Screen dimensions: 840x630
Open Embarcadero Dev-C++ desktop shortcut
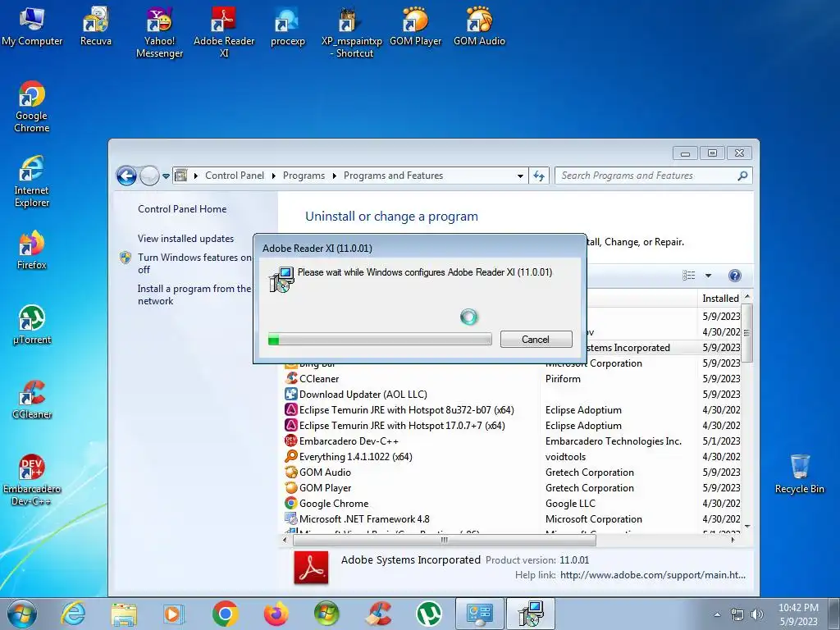click(x=32, y=480)
